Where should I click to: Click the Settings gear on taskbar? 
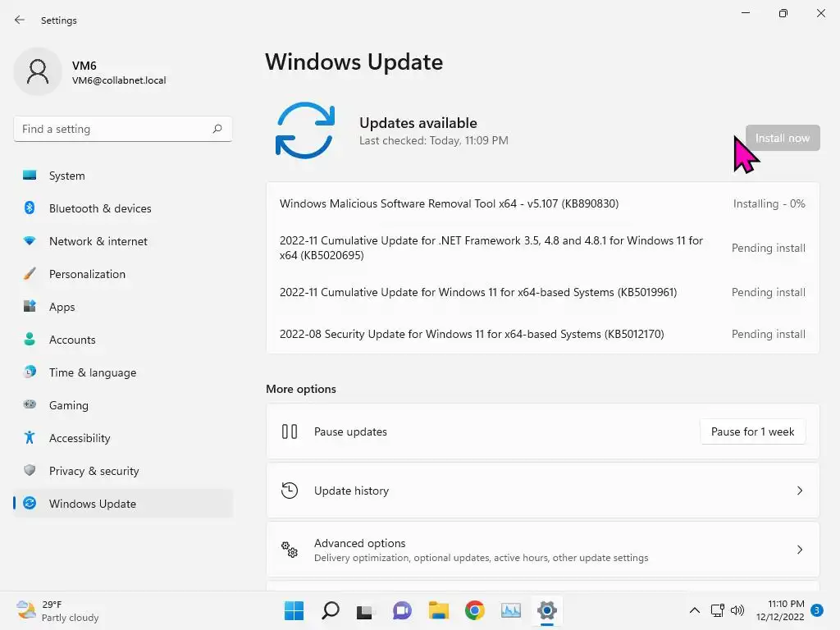547,610
